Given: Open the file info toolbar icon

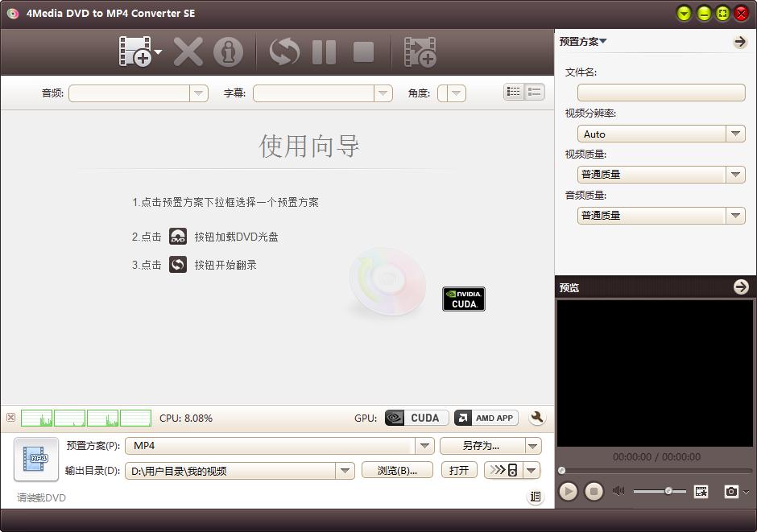Looking at the screenshot, I should click(228, 52).
